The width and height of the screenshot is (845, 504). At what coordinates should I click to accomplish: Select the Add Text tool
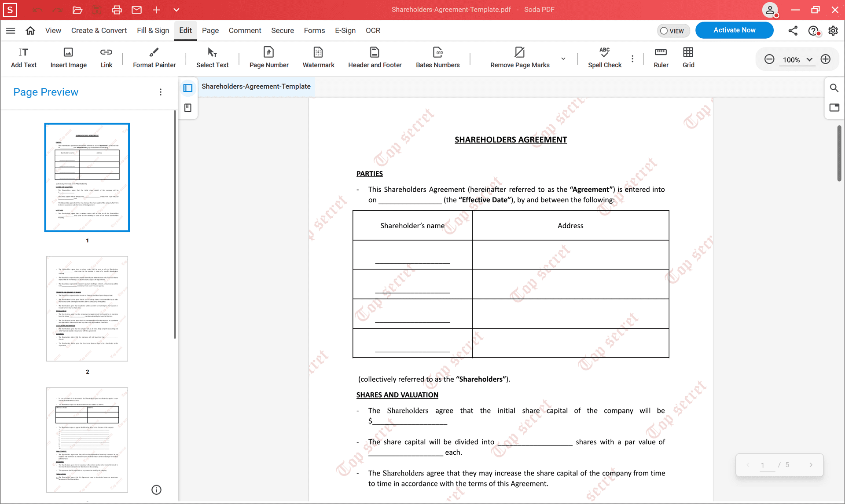click(23, 57)
